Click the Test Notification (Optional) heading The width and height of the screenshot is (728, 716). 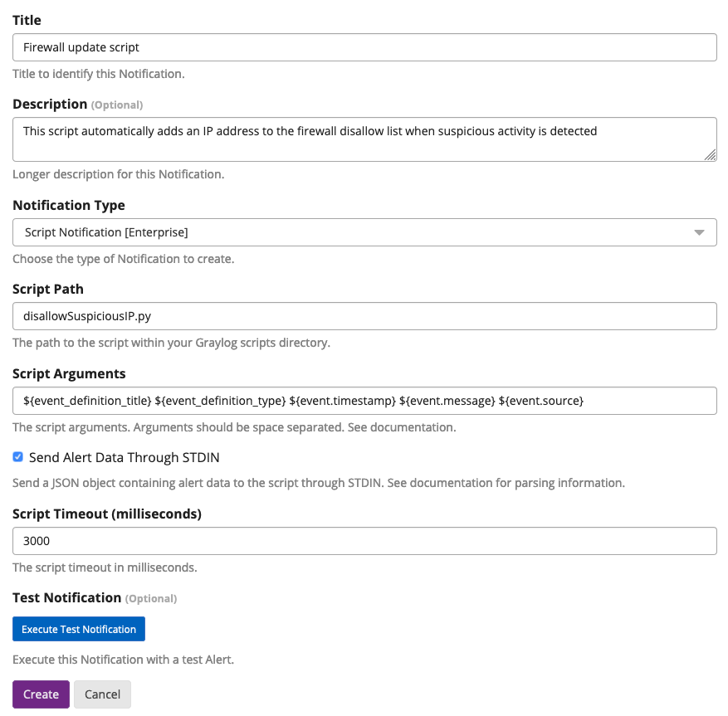pos(94,597)
